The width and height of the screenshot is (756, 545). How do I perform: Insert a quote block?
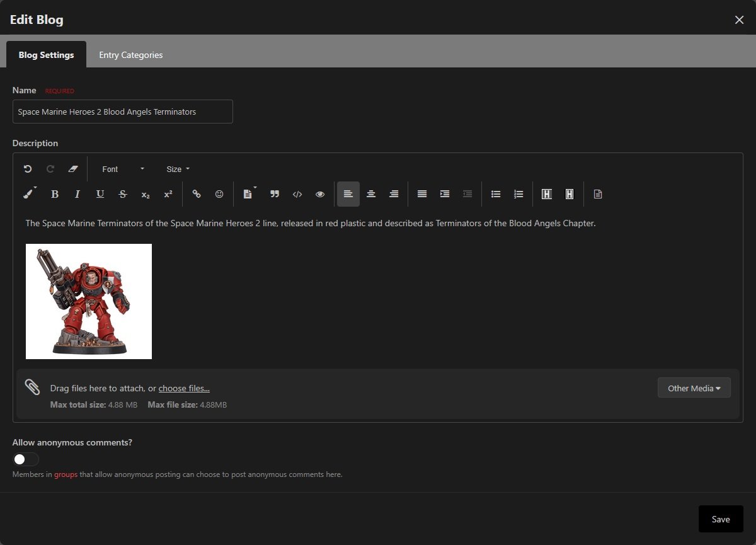[x=275, y=194]
